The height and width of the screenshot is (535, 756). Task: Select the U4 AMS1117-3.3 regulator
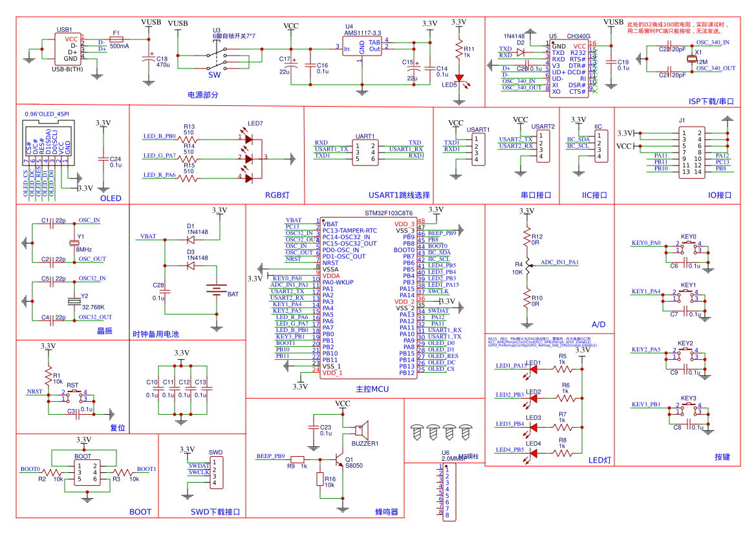(x=362, y=47)
